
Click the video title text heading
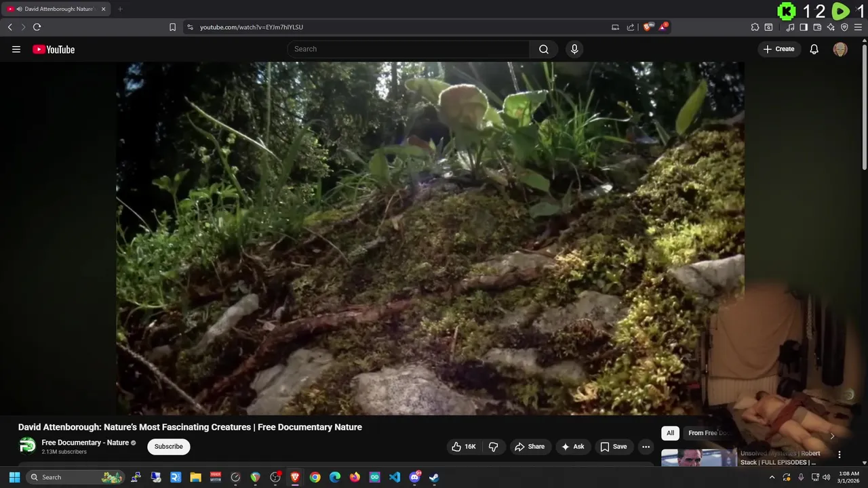[190, 427]
